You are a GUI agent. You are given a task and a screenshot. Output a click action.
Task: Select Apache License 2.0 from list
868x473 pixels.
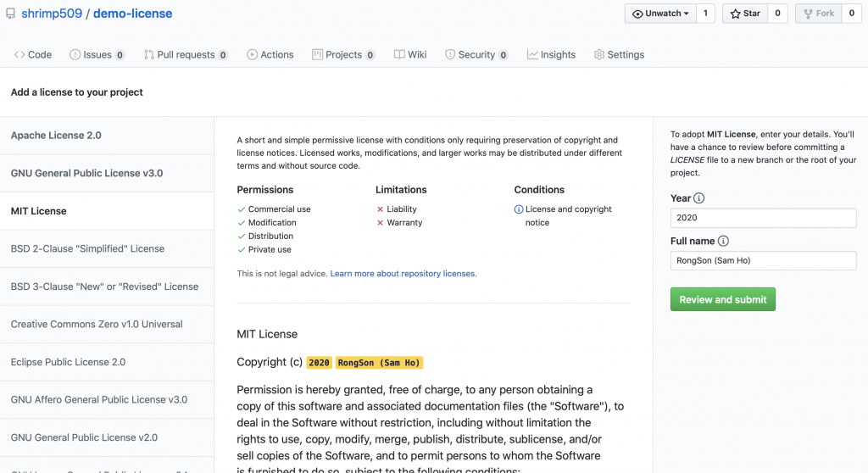pyautogui.click(x=56, y=136)
